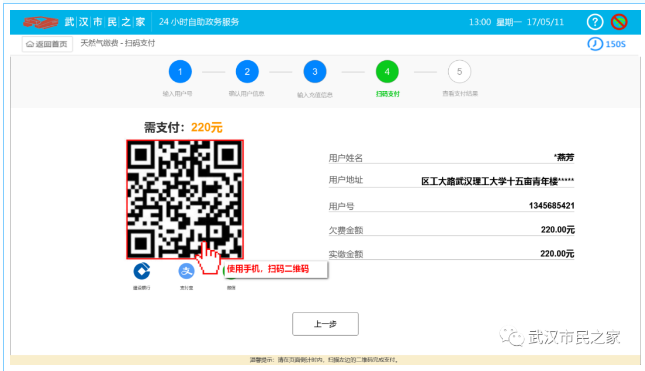Click 24小时自助政务服务 header text
The height and width of the screenshot is (371, 645).
pyautogui.click(x=199, y=22)
